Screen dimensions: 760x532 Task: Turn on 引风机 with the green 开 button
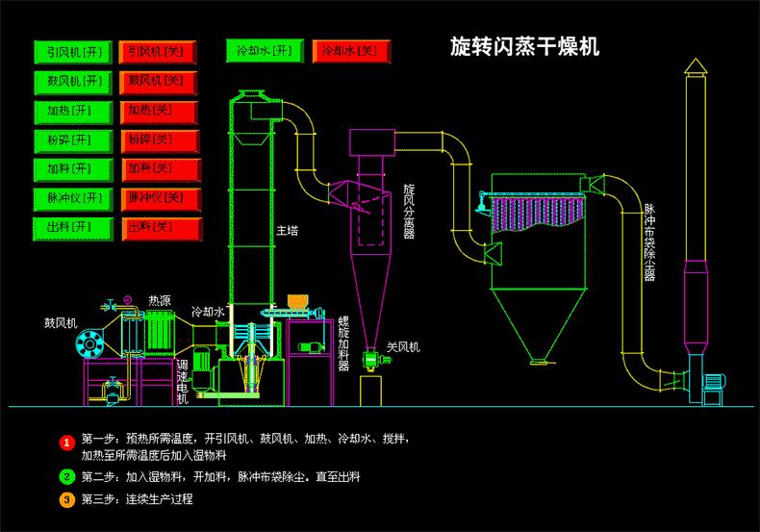coord(72,51)
